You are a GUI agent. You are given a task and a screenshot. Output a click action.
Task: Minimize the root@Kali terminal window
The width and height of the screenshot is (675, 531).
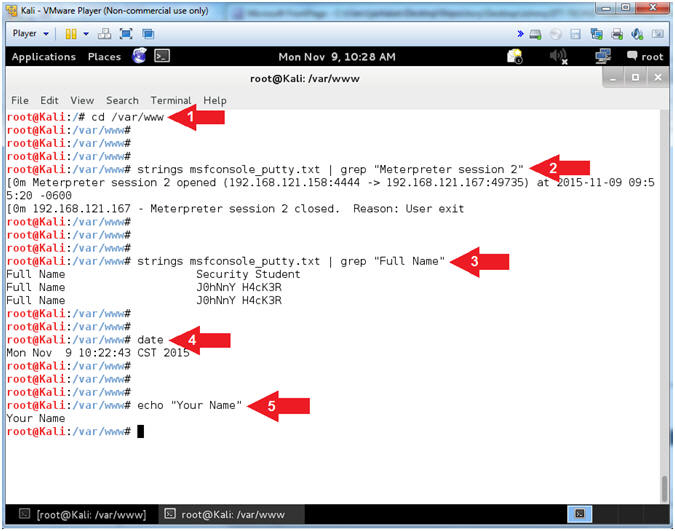[613, 78]
